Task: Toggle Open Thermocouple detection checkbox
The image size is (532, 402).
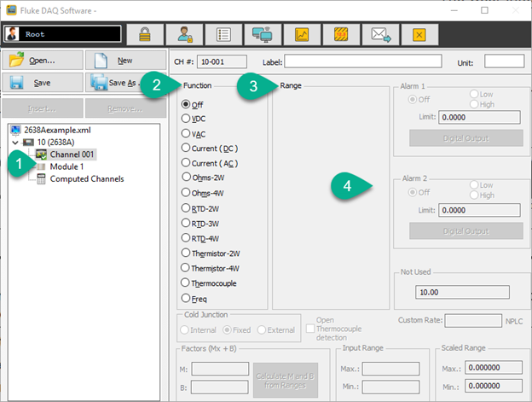Action: (310, 329)
